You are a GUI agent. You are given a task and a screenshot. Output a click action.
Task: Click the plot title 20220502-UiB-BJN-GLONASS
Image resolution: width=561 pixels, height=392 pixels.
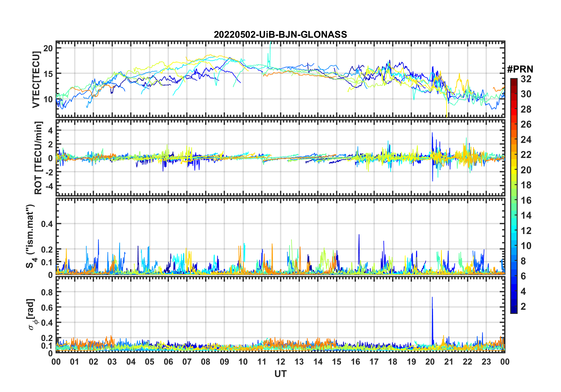(x=280, y=35)
